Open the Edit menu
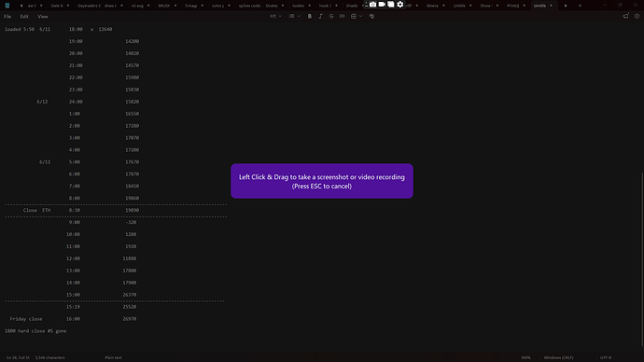 click(x=24, y=17)
